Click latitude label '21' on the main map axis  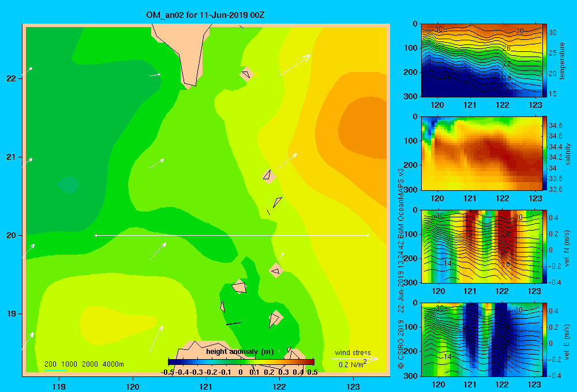click(12, 157)
